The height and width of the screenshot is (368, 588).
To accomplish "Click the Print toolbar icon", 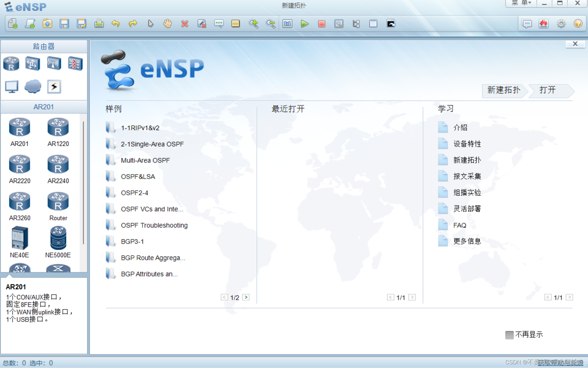I will click(99, 24).
